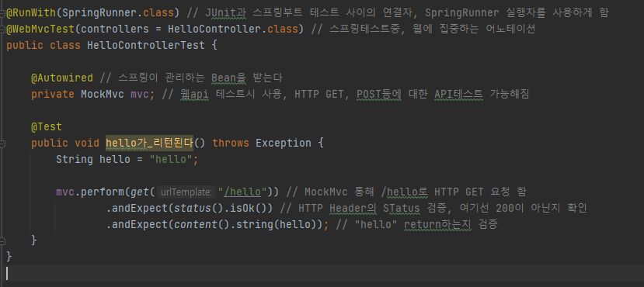Image resolution: width=644 pixels, height=287 pixels.
Task: Click the class's final closing brace
Action: [x=9, y=257]
